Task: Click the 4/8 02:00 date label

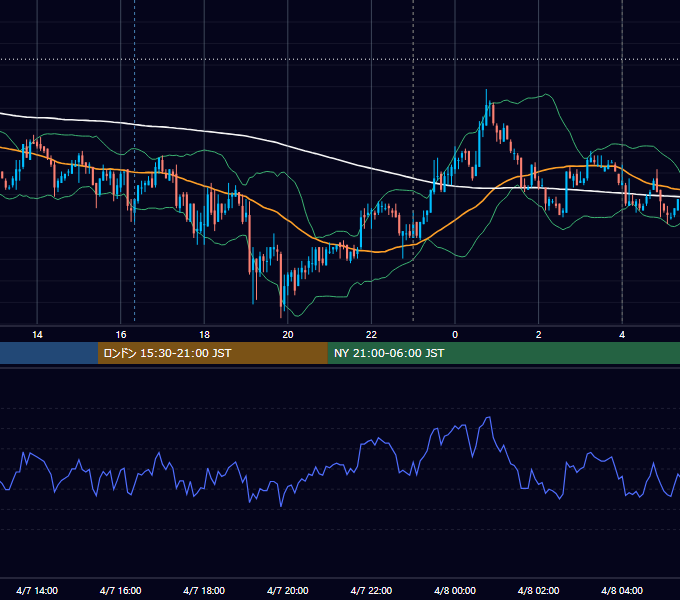Action: click(x=539, y=590)
